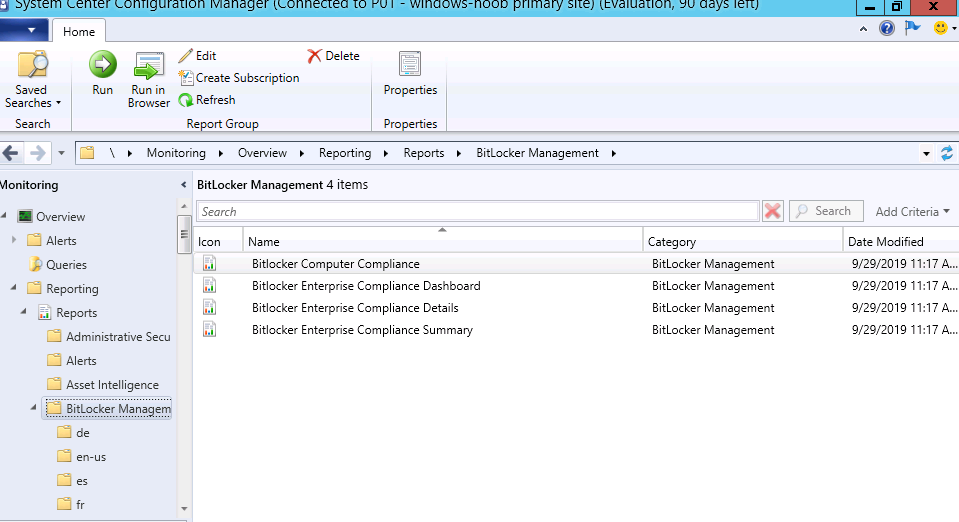Click the address bar root folder icon

[x=87, y=153]
